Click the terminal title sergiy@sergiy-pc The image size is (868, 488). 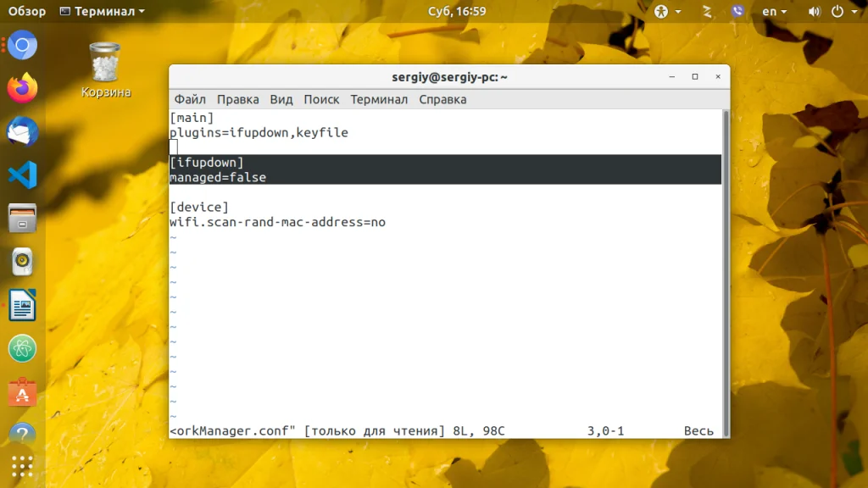click(x=449, y=77)
